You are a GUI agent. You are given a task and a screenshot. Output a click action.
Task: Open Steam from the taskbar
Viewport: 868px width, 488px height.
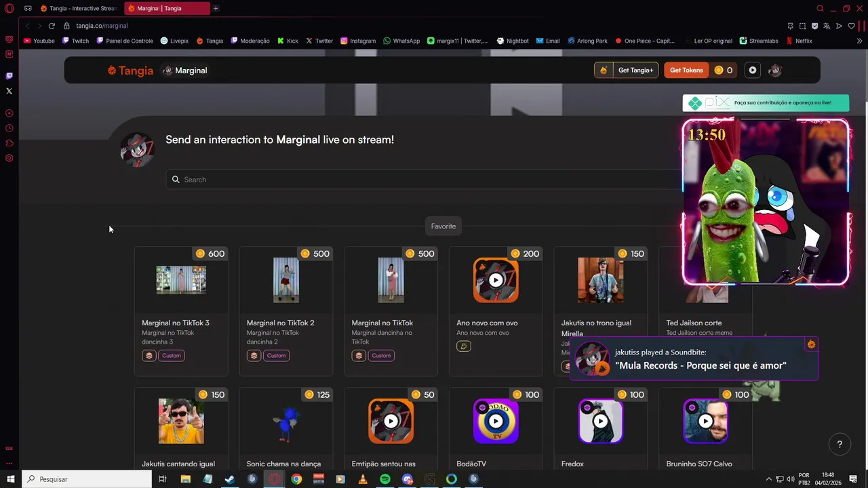click(230, 479)
